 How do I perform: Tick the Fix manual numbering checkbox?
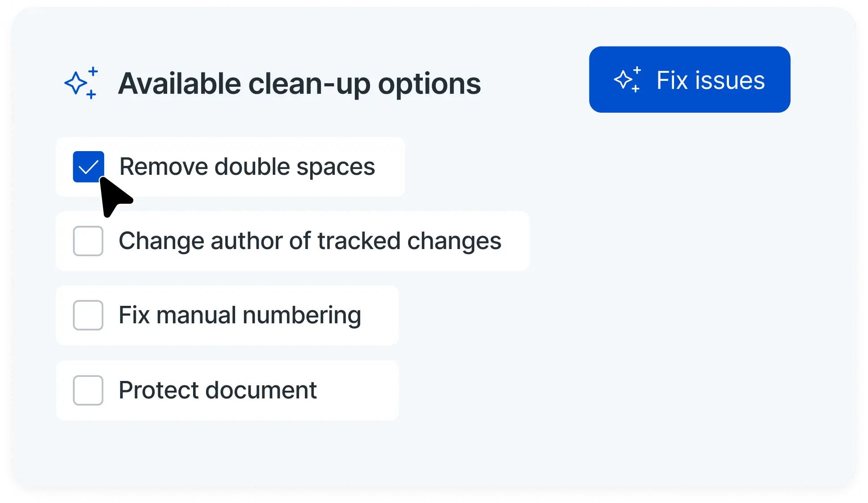pyautogui.click(x=88, y=315)
